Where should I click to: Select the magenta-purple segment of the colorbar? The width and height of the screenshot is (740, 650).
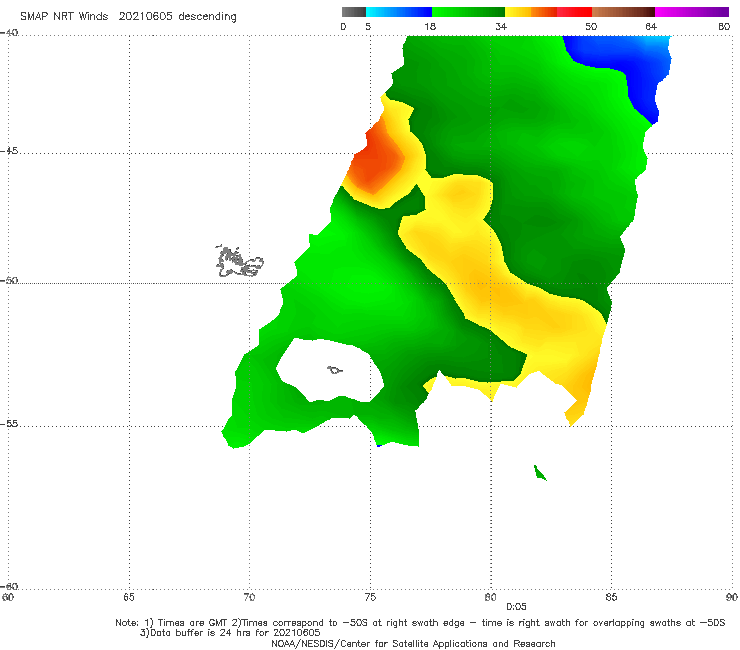pyautogui.click(x=692, y=12)
